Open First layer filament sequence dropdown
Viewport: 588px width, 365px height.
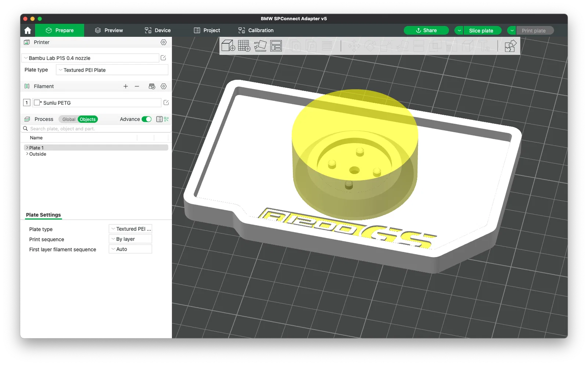coord(130,249)
